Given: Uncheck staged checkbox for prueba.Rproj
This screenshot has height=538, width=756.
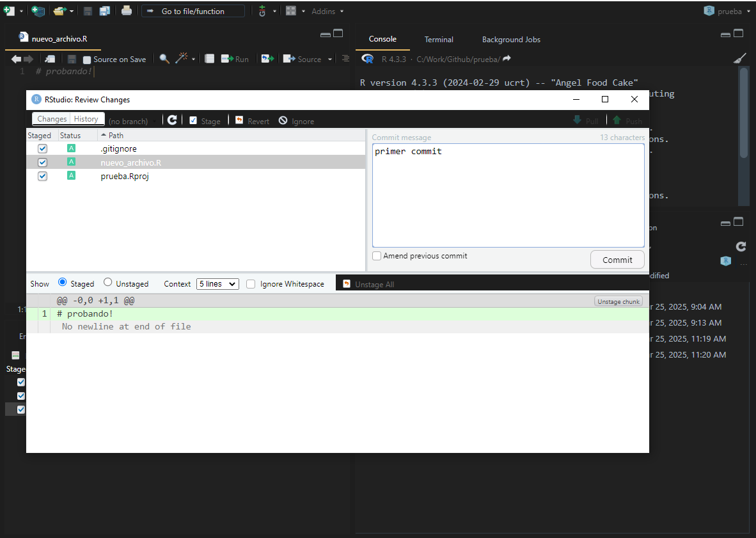Looking at the screenshot, I should click(x=42, y=176).
